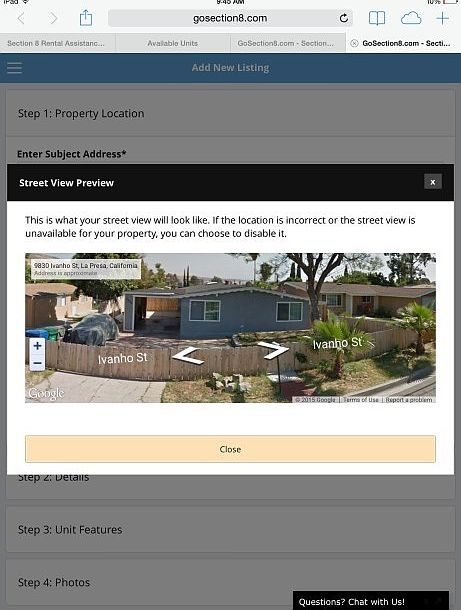The image size is (461, 610).
Task: Zoom in on the street view
Action: point(37,345)
